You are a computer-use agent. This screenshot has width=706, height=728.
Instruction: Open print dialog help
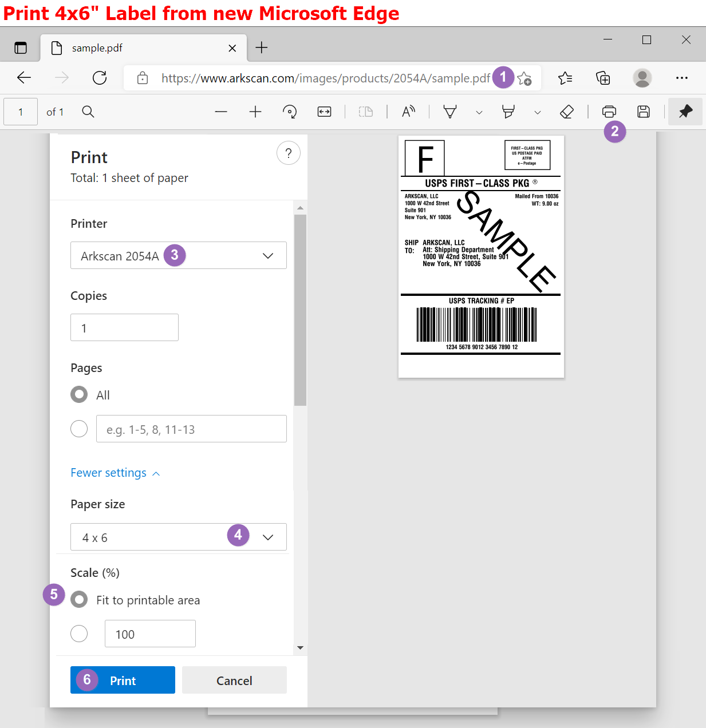pyautogui.click(x=289, y=153)
